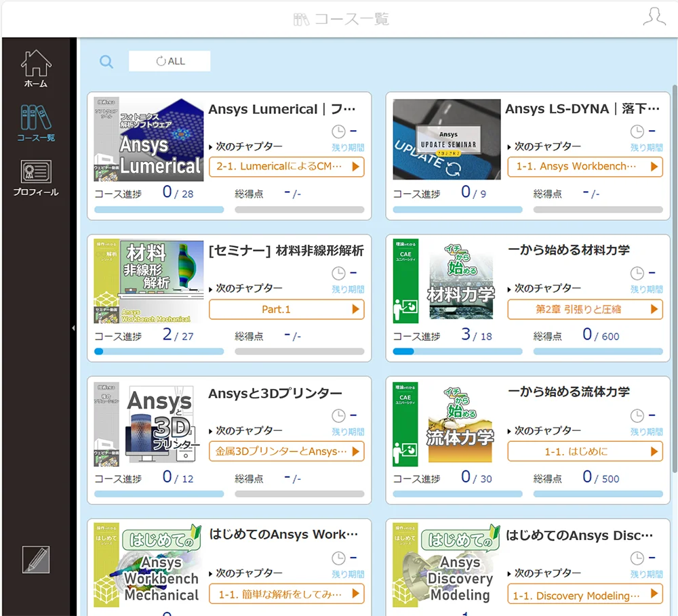Open the Home (ホーム) sidebar icon
The height and width of the screenshot is (616, 678).
(x=36, y=68)
